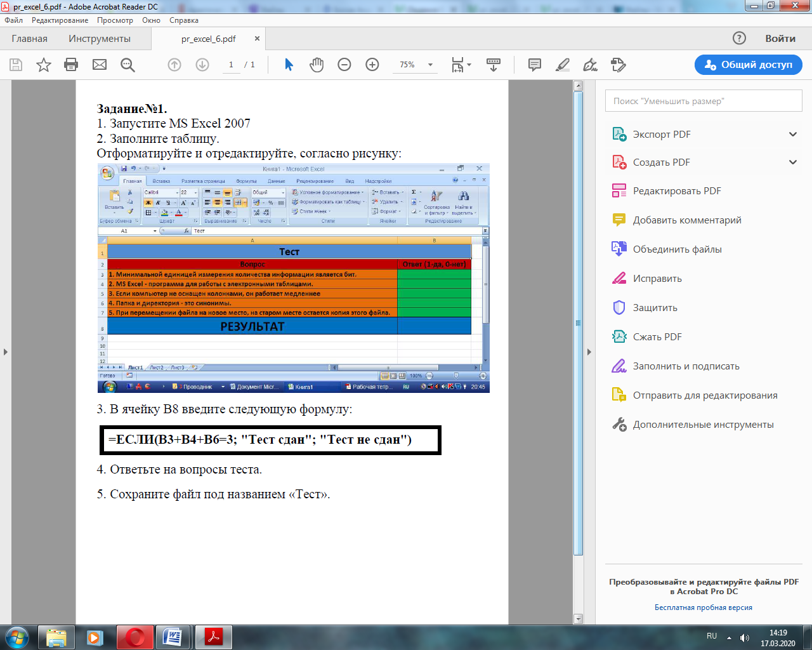Activate the Hand pan tool
The width and height of the screenshot is (812, 650).
317,65
